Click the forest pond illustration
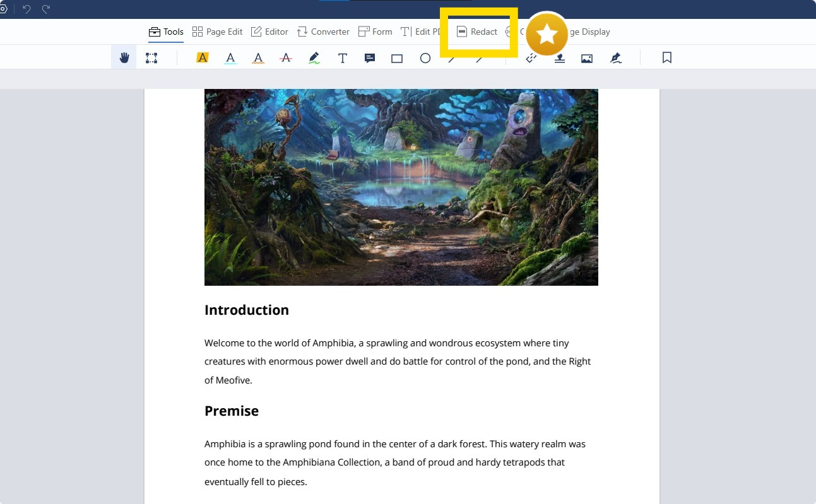Image resolution: width=816 pixels, height=504 pixels. (x=401, y=187)
